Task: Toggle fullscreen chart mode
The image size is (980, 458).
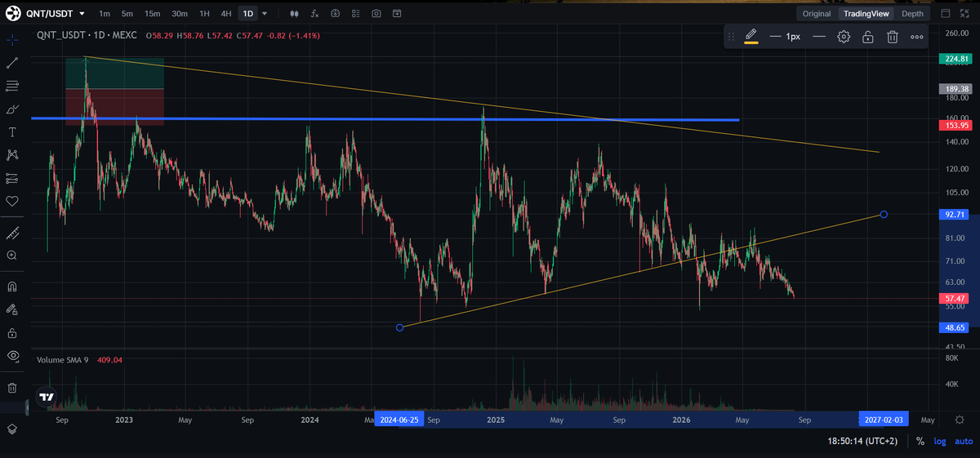Action: click(x=965, y=13)
